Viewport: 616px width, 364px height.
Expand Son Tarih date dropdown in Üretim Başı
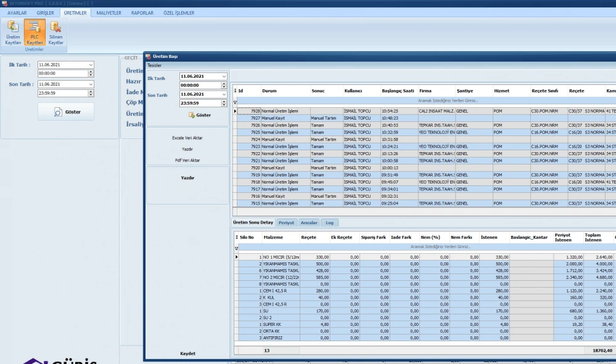click(223, 94)
